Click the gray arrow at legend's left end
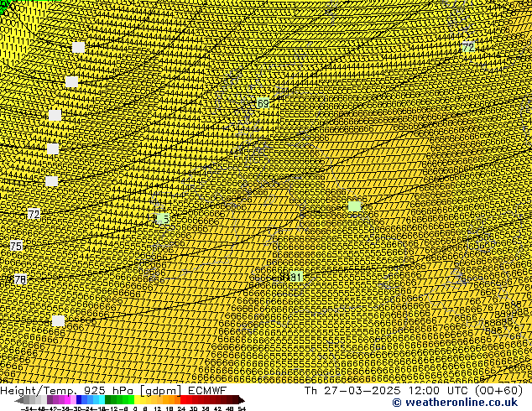 [x=19, y=400]
